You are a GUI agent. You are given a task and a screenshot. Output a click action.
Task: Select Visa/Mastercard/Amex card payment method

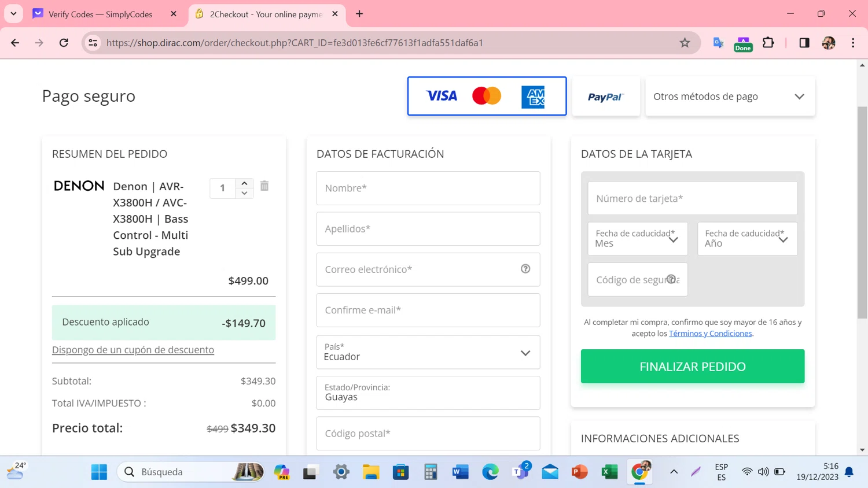coord(487,96)
